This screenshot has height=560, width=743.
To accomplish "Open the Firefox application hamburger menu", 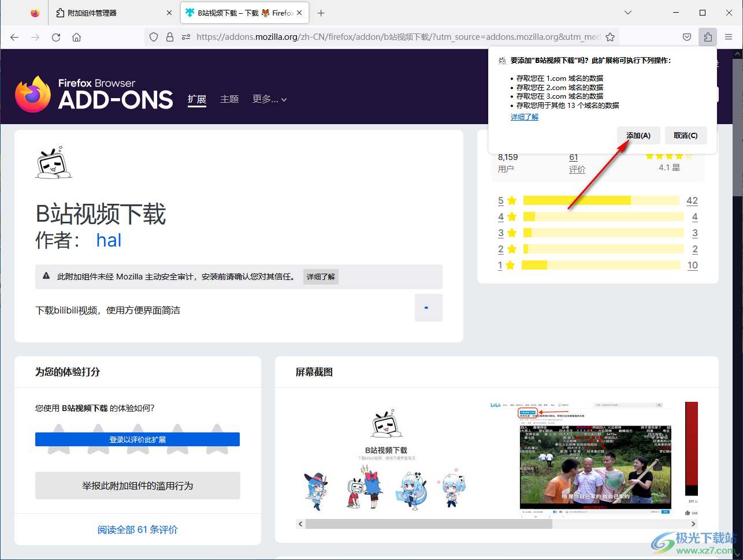I will coord(728,37).
